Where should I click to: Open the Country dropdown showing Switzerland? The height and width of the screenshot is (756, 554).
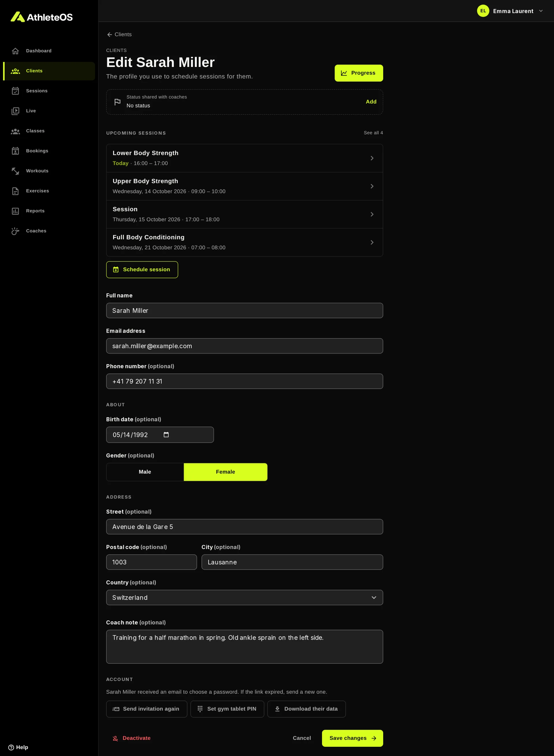(x=244, y=597)
